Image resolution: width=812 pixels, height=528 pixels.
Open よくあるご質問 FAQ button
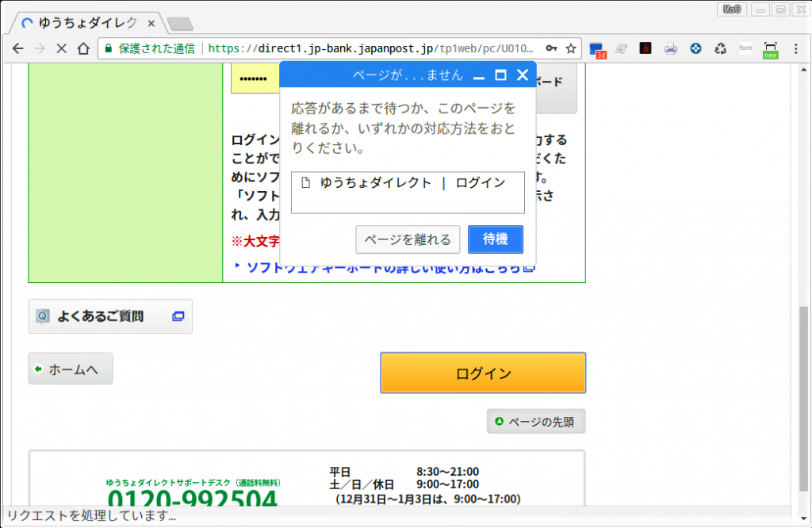[110, 316]
